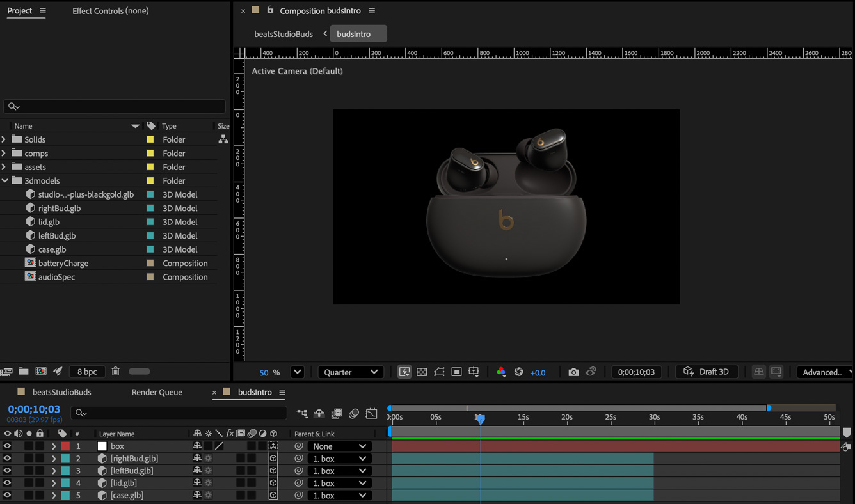Open the magnification ratio dropdown
The width and height of the screenshot is (855, 504).
(297, 372)
